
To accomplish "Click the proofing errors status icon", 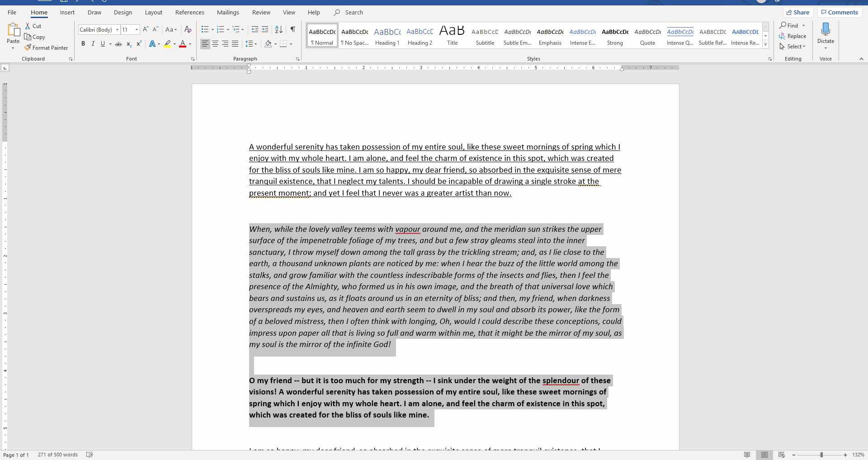I will [x=90, y=455].
